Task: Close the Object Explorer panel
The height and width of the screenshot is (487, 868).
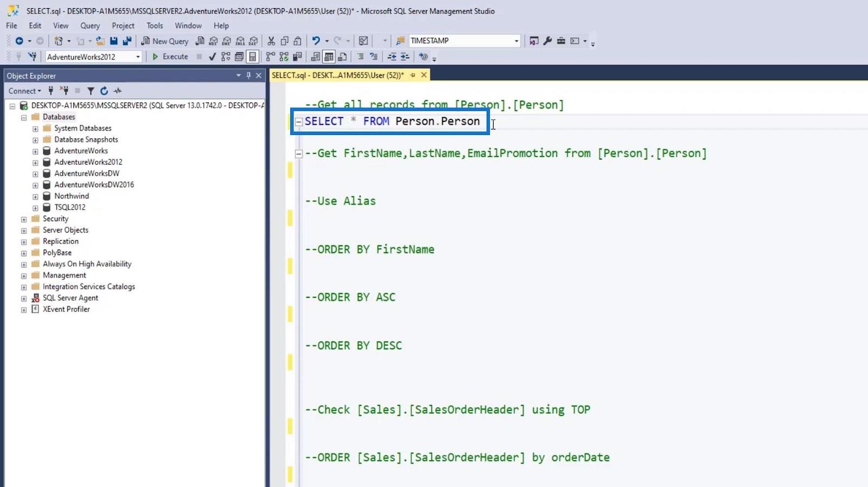Action: click(x=259, y=75)
